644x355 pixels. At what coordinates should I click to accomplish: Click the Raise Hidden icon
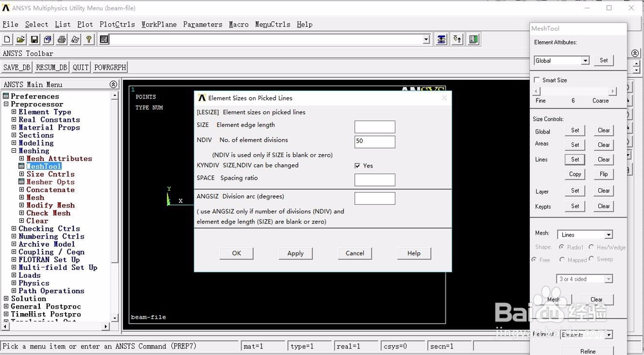(x=442, y=39)
